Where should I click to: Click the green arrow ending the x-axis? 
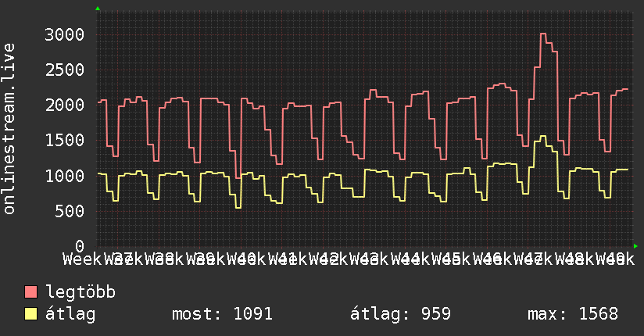635,246
